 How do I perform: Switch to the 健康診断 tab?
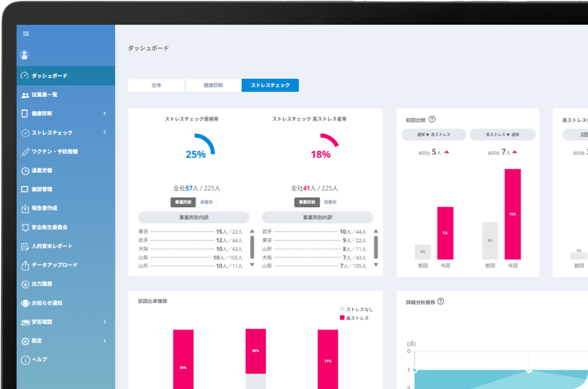(213, 85)
